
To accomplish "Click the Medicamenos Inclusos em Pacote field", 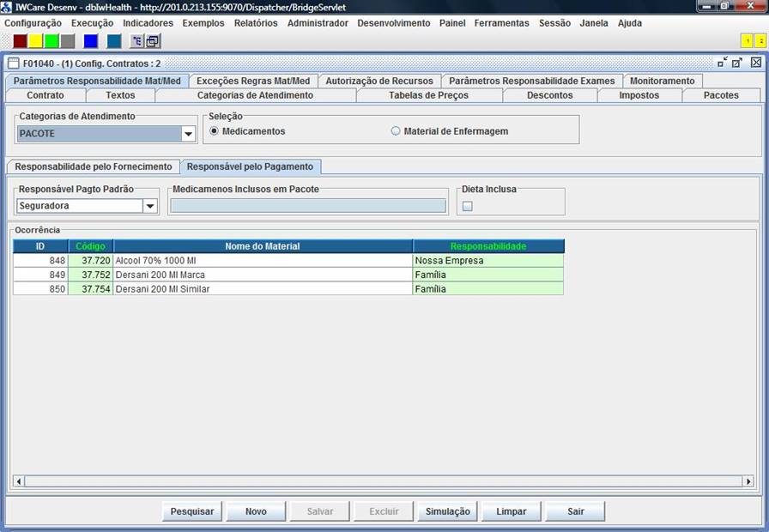I will pyautogui.click(x=308, y=206).
